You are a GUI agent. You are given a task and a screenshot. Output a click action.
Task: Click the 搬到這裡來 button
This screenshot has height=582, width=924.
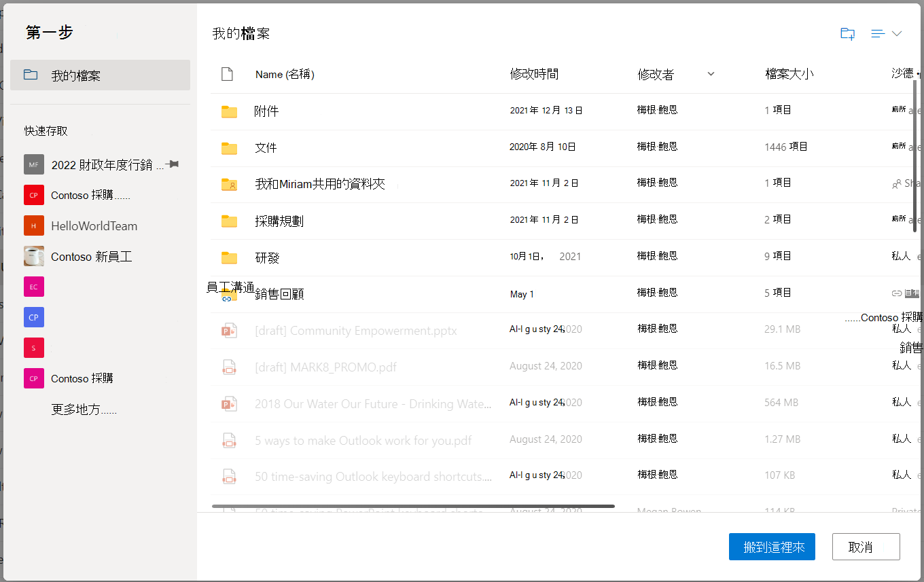tap(772, 547)
